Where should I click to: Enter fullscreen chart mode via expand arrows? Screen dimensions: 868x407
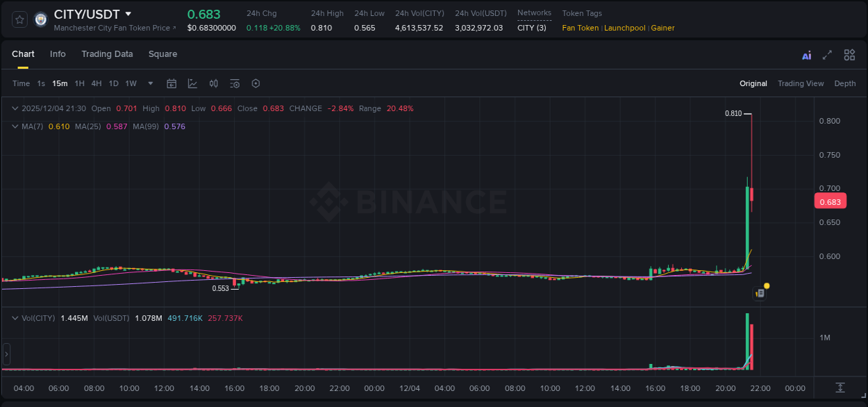pyautogui.click(x=826, y=54)
